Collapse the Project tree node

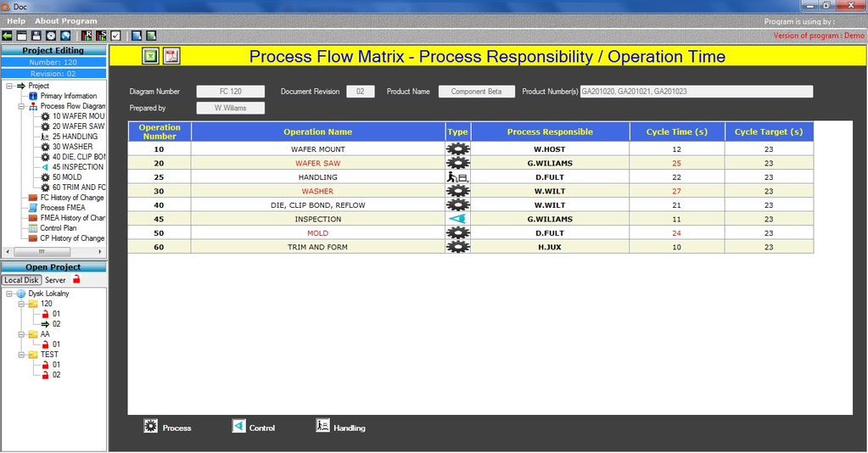(9, 86)
